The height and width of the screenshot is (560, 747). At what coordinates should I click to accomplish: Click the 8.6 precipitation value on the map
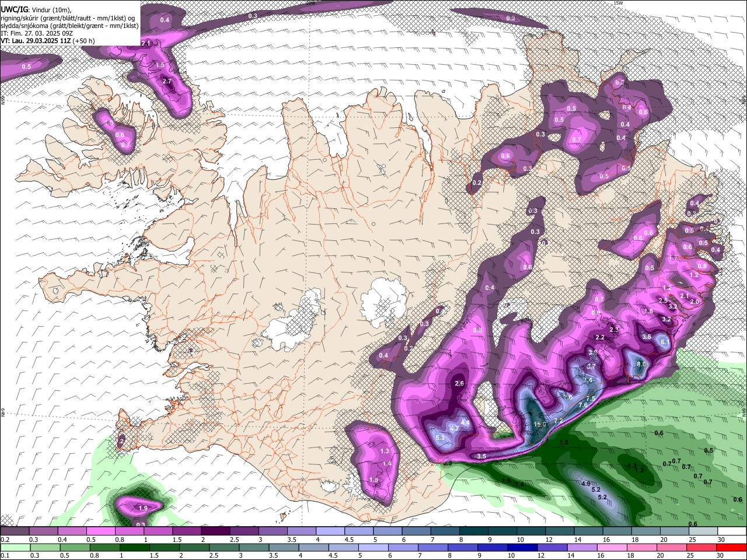point(641,364)
